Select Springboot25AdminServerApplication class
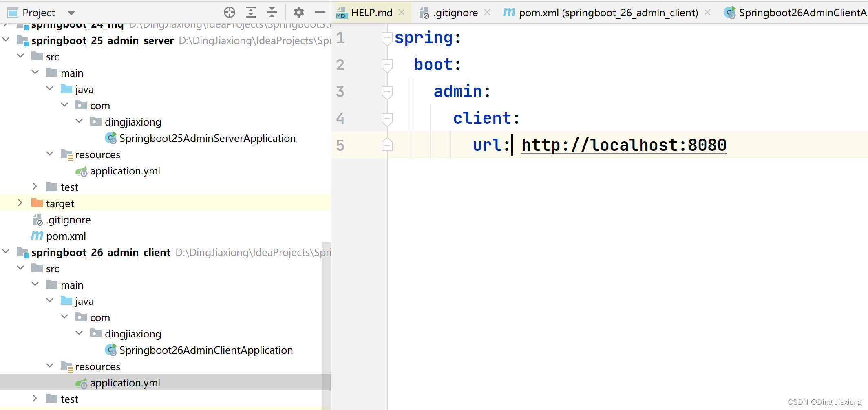This screenshot has height=410, width=868. (x=208, y=138)
